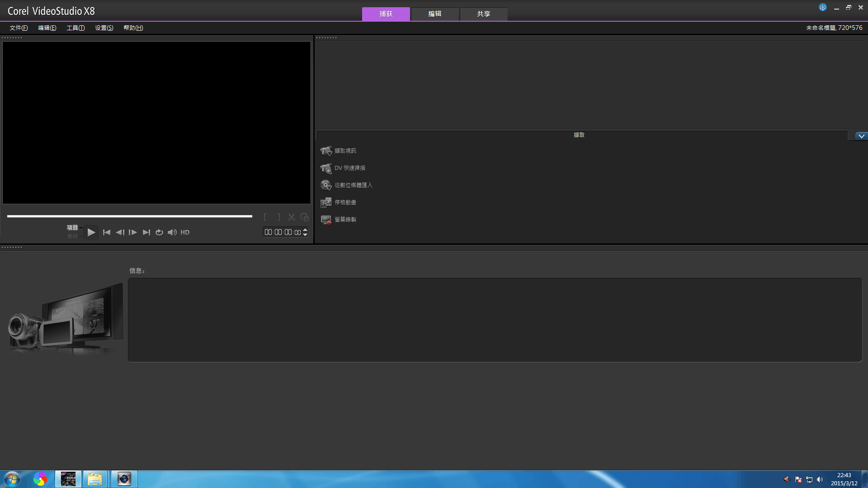Open the file explorer taskbar icon
Screen dimensions: 868x488
point(95,479)
